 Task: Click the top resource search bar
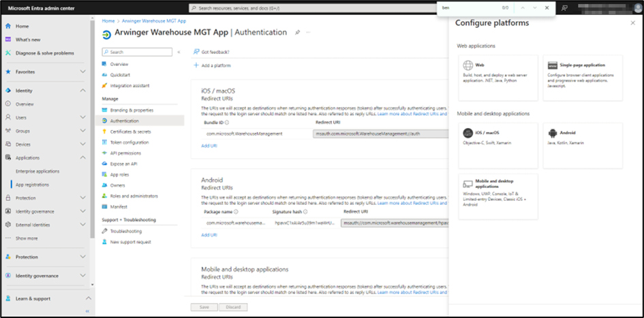tap(286, 8)
